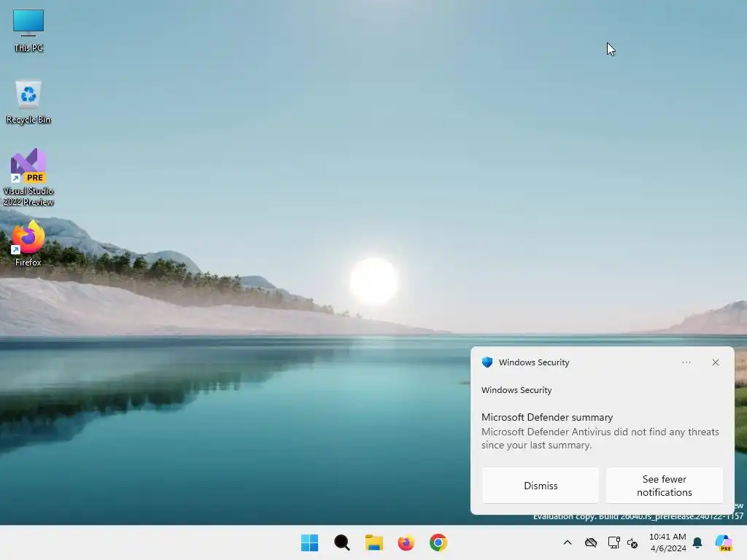Click the Windows Security shield icon
Image resolution: width=747 pixels, height=560 pixels.
[487, 362]
